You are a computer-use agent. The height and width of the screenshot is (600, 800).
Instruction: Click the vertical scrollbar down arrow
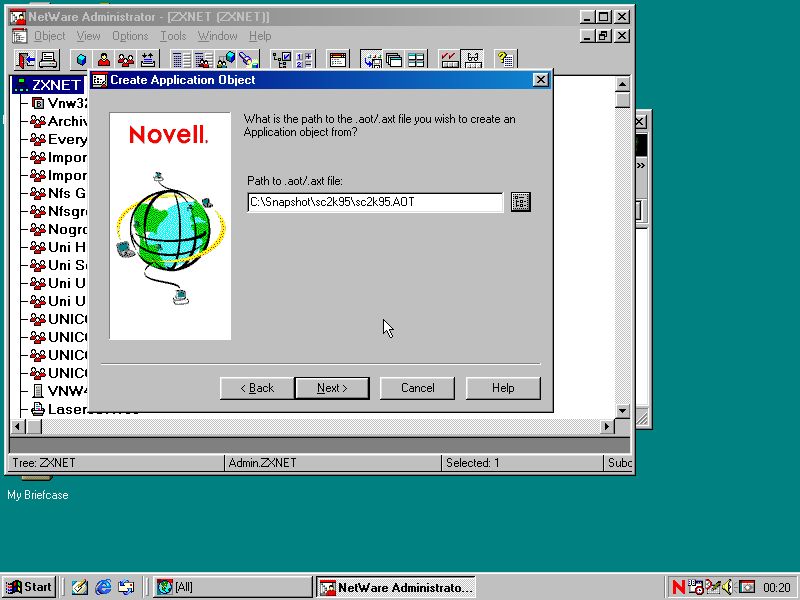622,411
